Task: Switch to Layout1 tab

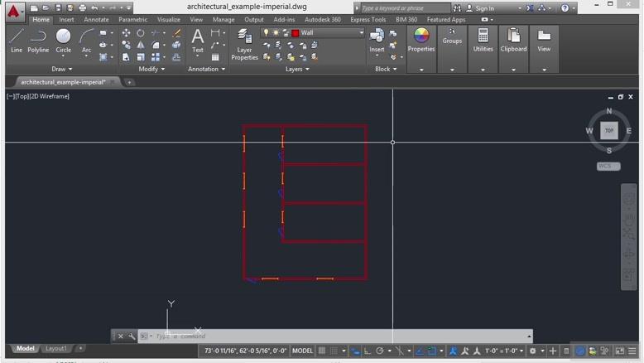Action: tap(55, 348)
